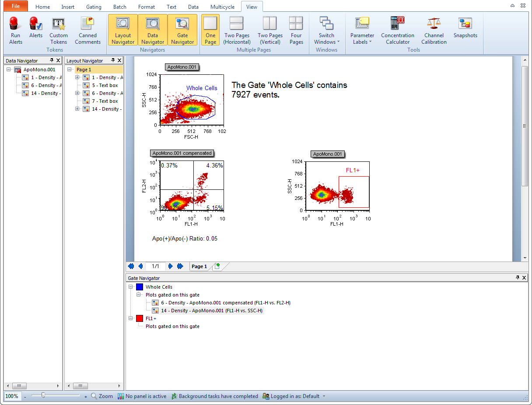Switch to the Gating ribbon tab

coord(94,7)
